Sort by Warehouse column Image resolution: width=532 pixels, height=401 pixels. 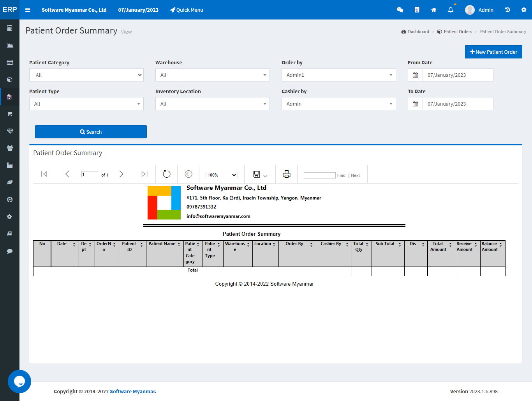pyautogui.click(x=248, y=245)
